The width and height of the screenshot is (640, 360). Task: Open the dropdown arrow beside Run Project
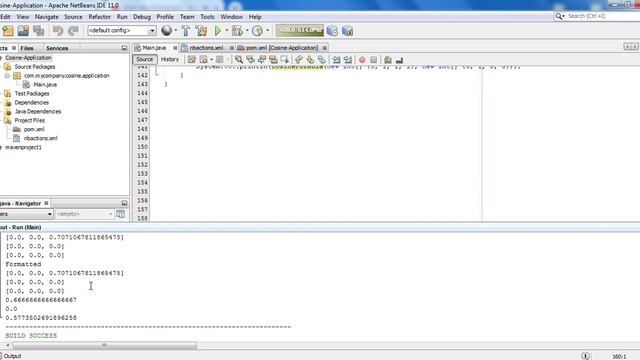[227, 30]
